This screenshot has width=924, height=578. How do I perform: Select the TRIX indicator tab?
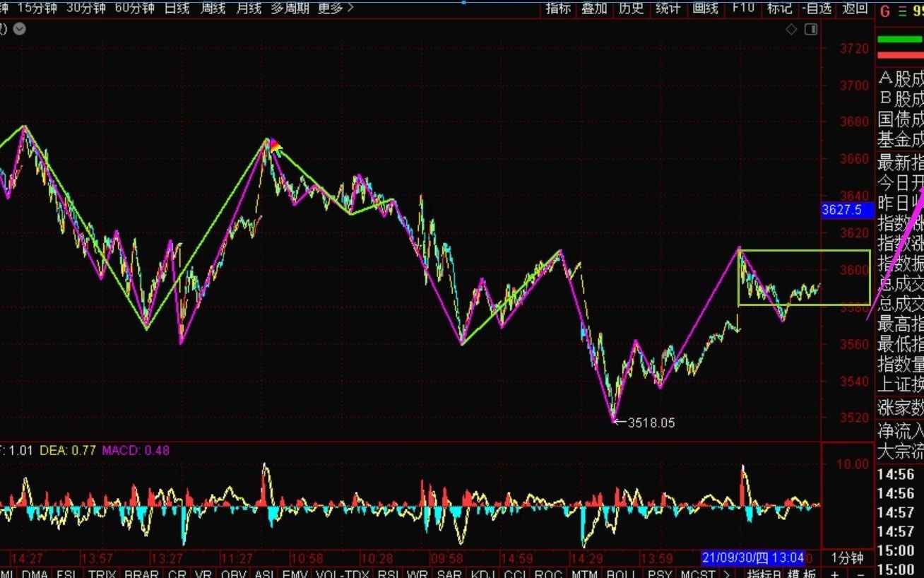click(x=102, y=574)
